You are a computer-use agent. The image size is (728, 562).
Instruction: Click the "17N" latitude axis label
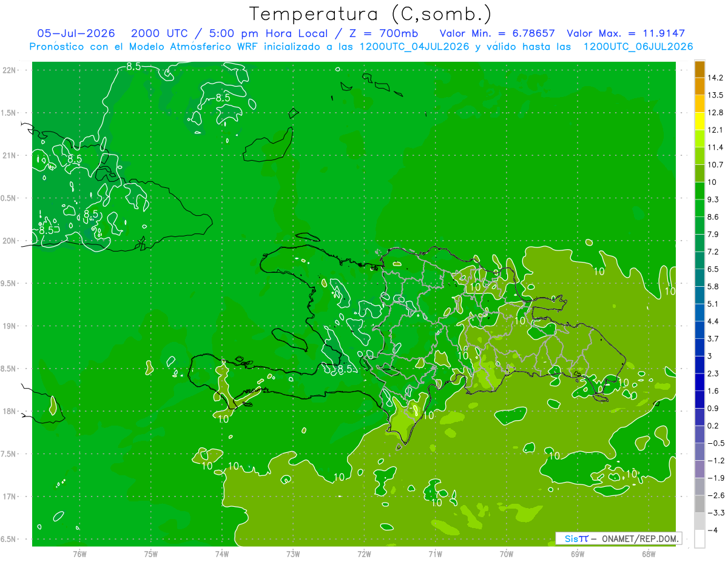(10, 497)
